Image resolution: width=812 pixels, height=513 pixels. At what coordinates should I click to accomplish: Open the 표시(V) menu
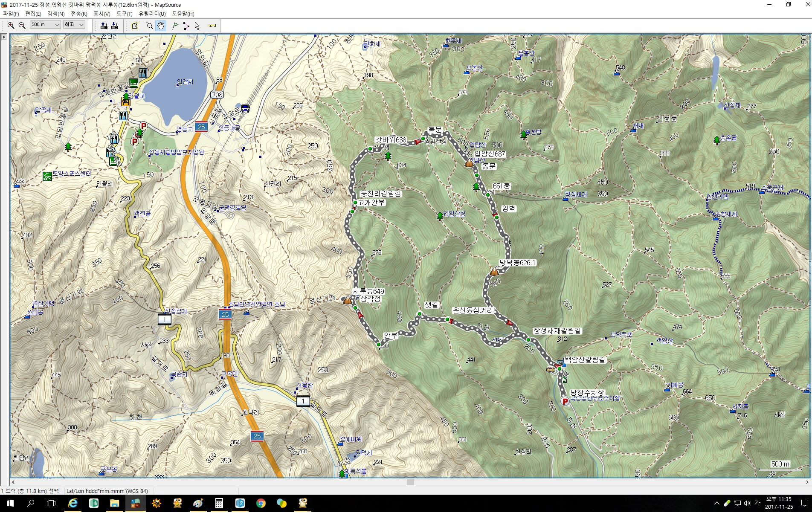coord(102,14)
